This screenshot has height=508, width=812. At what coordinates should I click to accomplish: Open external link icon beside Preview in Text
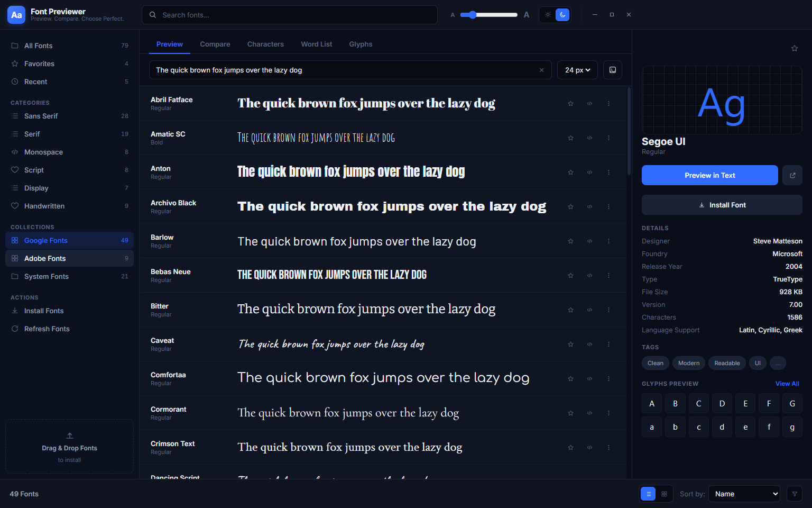point(792,175)
